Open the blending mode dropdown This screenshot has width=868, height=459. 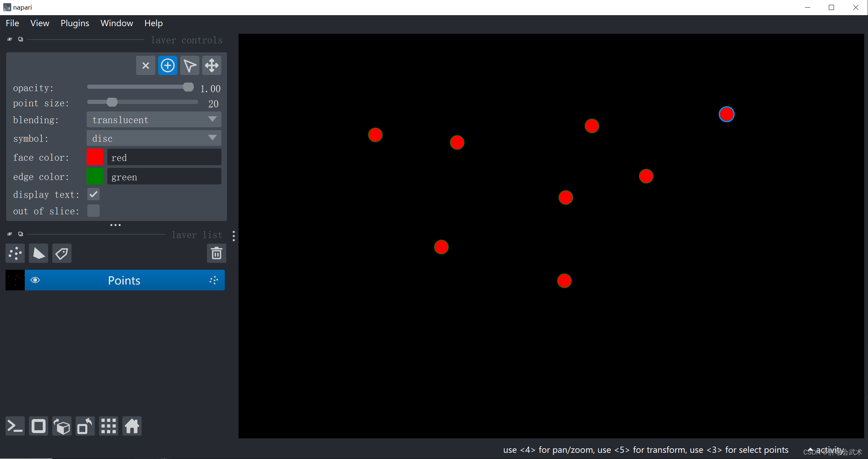(x=154, y=120)
